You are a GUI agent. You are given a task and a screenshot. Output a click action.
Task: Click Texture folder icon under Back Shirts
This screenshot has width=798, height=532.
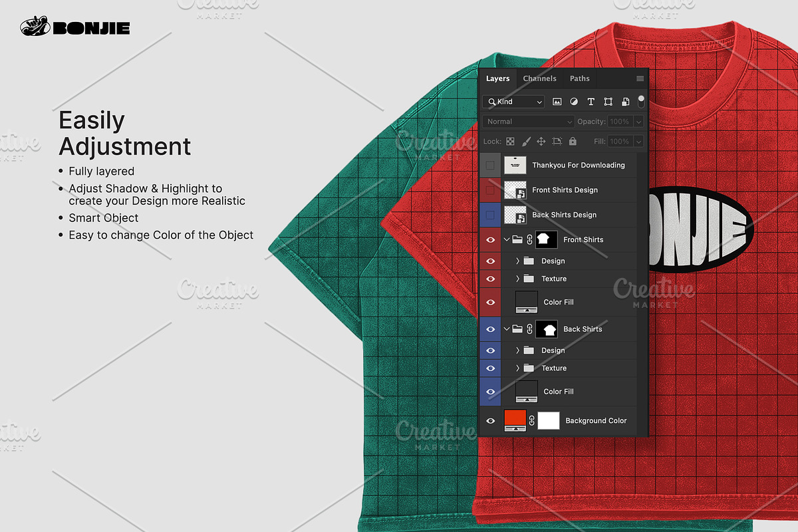[529, 368]
